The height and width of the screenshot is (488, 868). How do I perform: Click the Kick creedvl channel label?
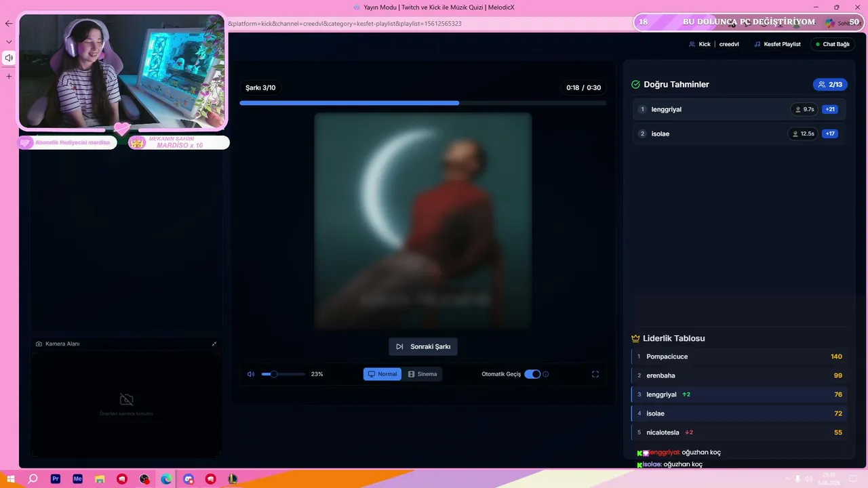[x=713, y=44]
